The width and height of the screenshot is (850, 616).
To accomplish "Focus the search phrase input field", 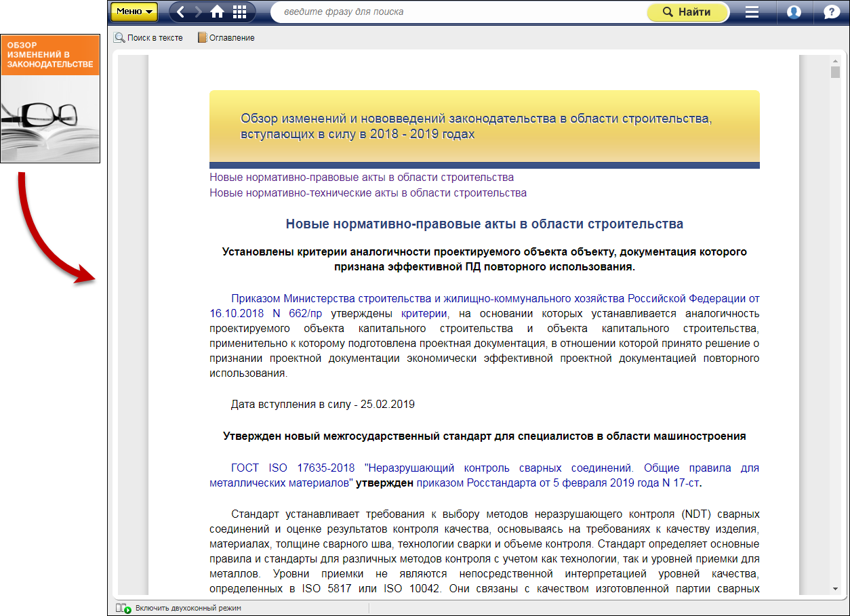I will [x=460, y=12].
